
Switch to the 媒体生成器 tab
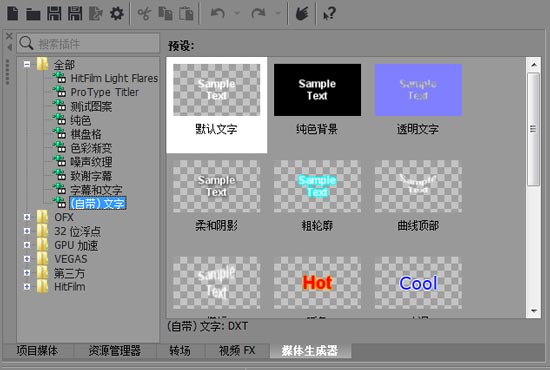[310, 351]
